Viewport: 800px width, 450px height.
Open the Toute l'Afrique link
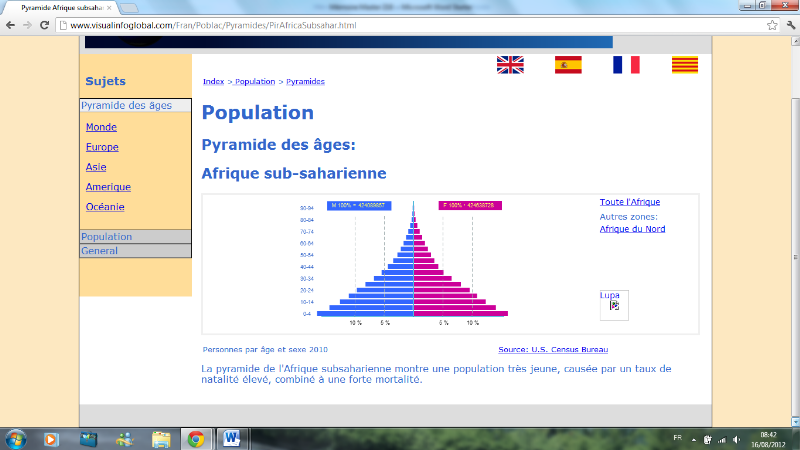click(630, 202)
